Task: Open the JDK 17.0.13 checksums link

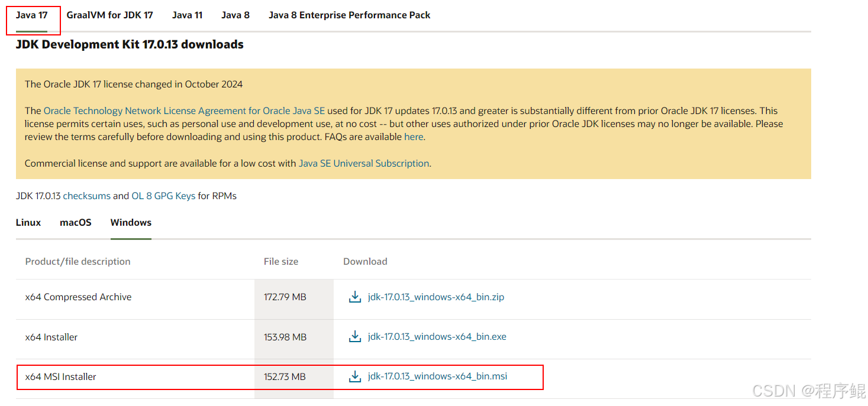Action: click(86, 196)
